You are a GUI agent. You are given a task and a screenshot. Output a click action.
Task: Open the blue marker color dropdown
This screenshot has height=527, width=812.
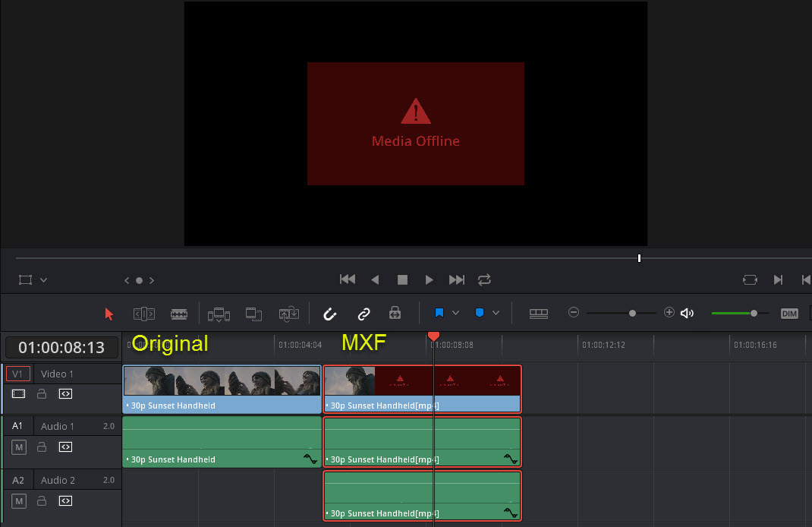pos(496,313)
